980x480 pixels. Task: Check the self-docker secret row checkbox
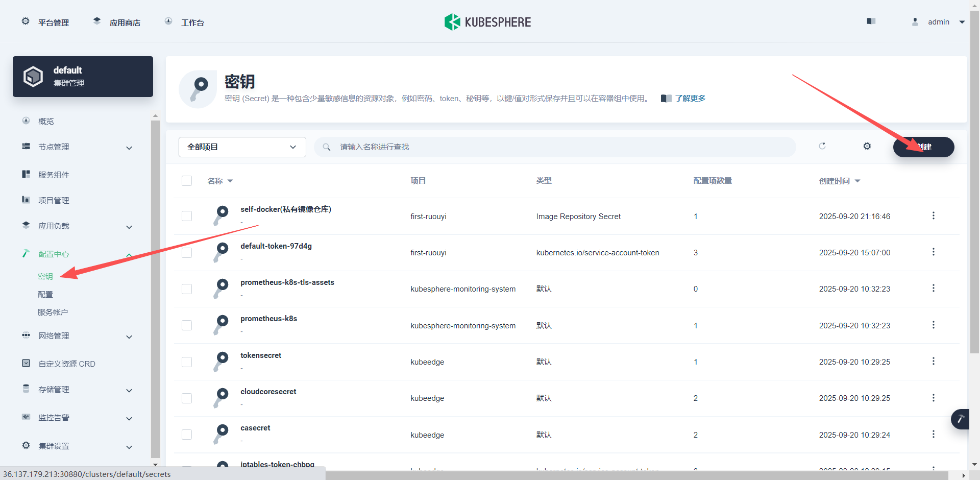pyautogui.click(x=187, y=216)
